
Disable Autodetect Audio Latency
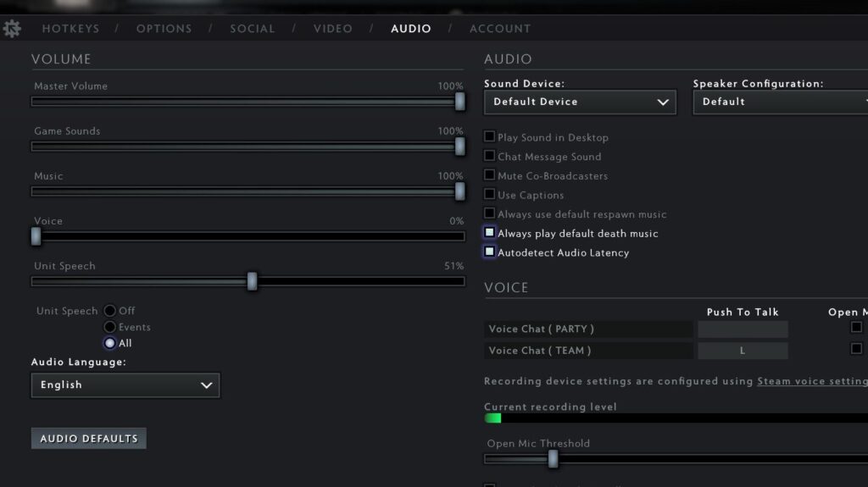tap(490, 252)
